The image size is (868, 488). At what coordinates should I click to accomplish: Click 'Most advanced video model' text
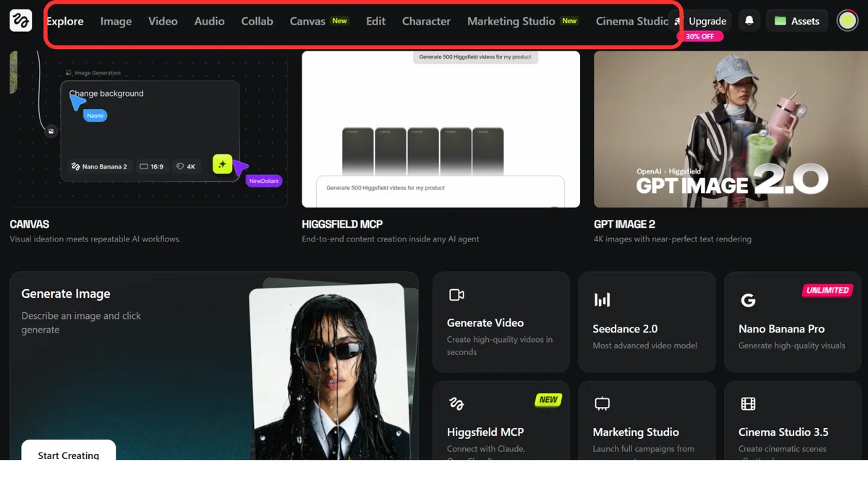(644, 346)
